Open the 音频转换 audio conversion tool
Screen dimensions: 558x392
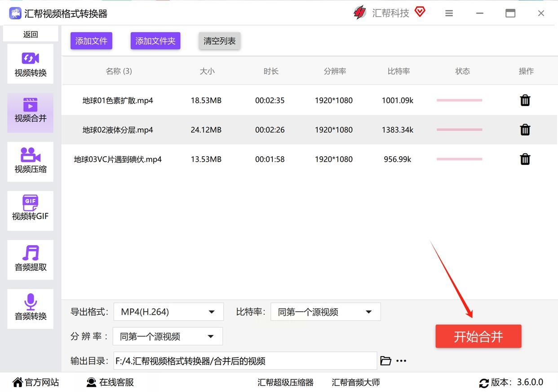pos(30,308)
